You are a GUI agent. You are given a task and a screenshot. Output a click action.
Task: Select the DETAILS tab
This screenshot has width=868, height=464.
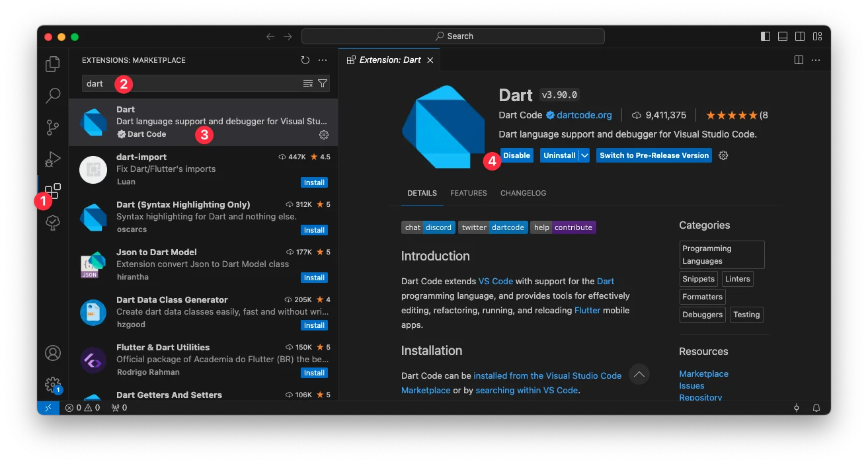(x=422, y=193)
